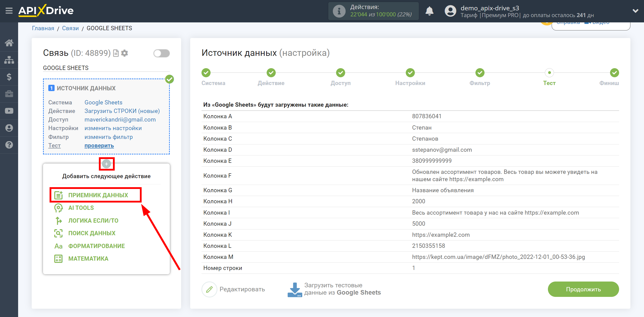Click the plus add-action button
The height and width of the screenshot is (317, 644).
[106, 164]
